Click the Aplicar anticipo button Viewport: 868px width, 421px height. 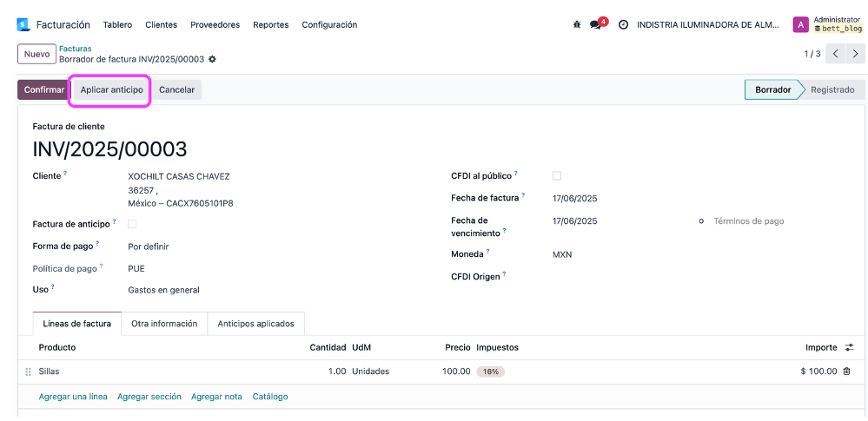tap(111, 89)
